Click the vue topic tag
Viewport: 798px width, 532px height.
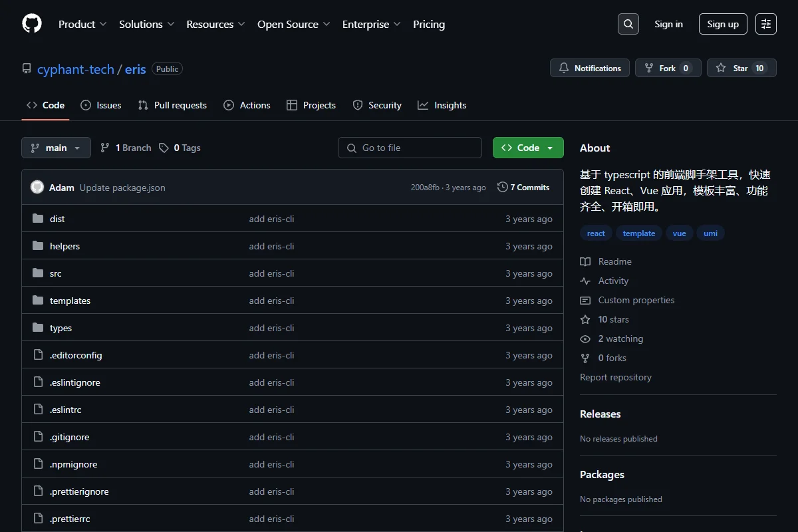click(680, 233)
